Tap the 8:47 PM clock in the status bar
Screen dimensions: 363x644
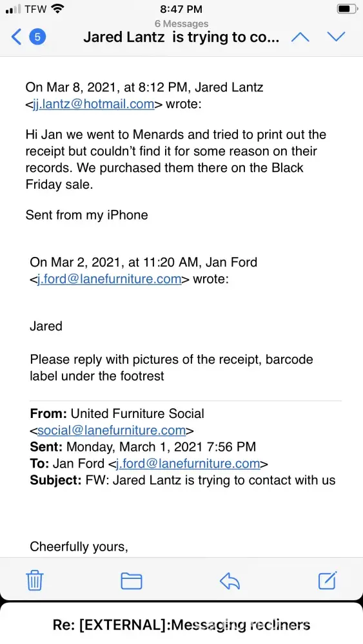point(181,8)
